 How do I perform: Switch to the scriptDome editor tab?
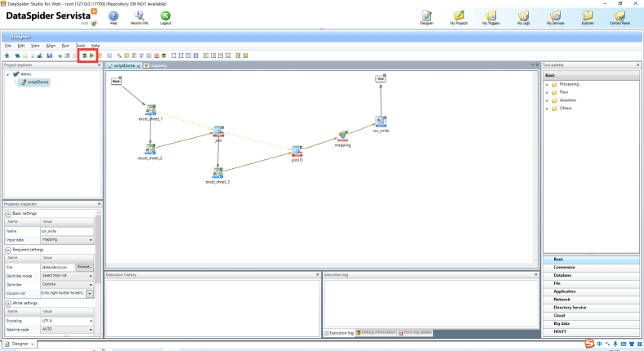pyautogui.click(x=123, y=65)
